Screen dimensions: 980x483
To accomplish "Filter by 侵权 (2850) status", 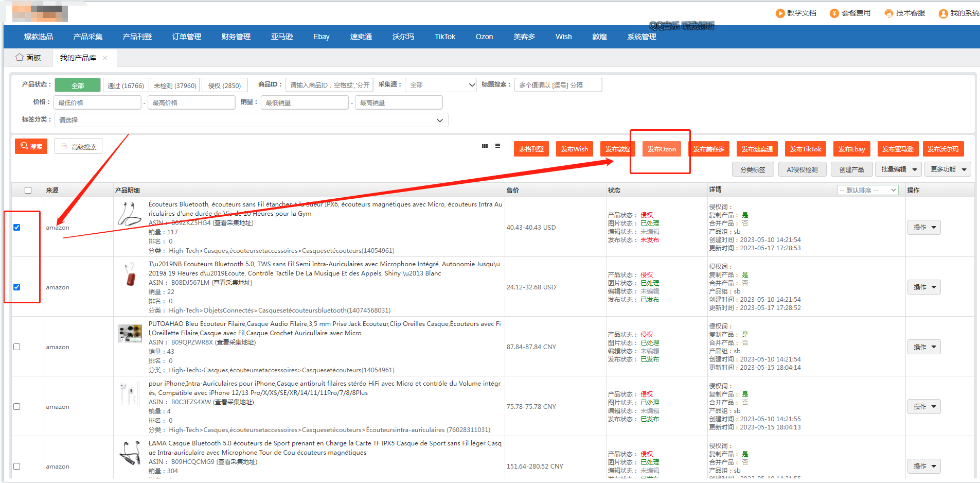I will [225, 85].
